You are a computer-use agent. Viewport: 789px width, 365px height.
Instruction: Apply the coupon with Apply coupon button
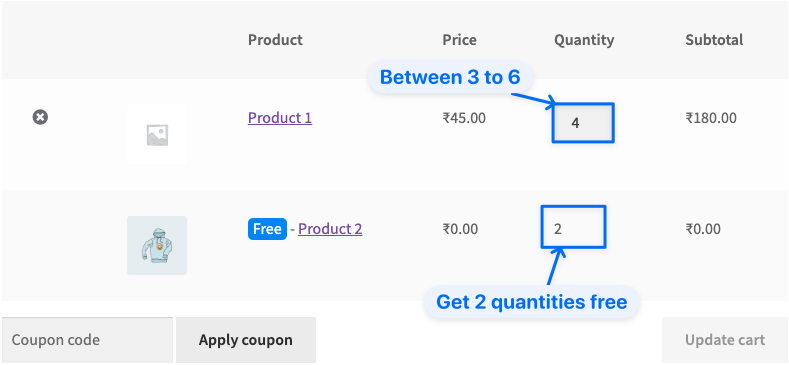pos(246,340)
